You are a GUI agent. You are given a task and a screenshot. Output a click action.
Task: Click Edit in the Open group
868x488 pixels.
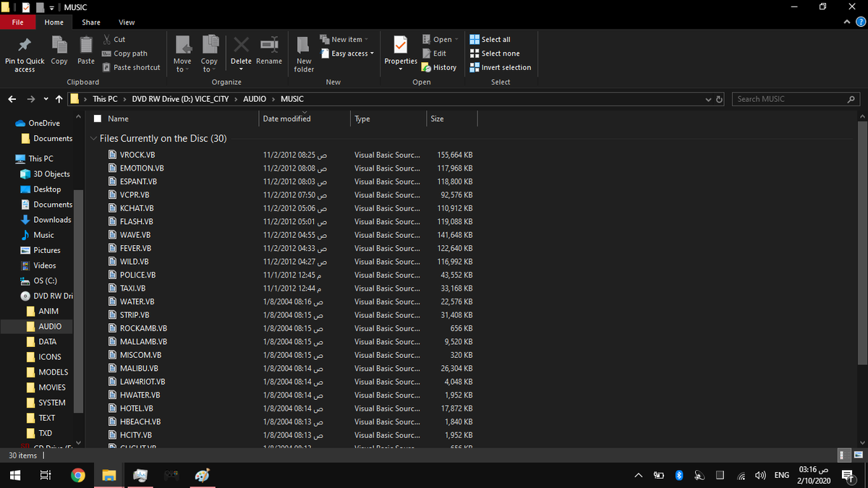(433, 53)
